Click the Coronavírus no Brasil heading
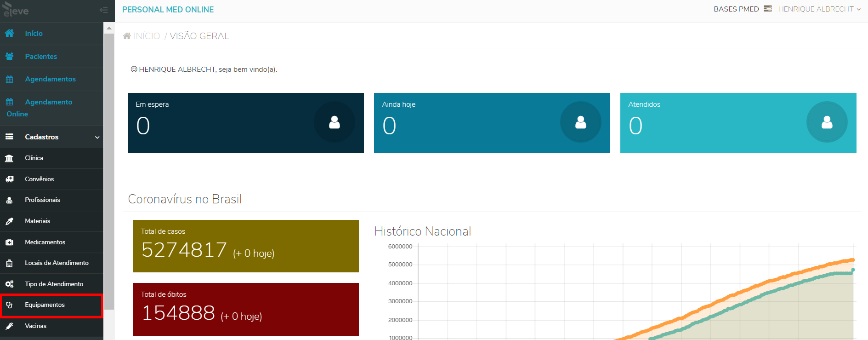868x340 pixels. (x=185, y=199)
